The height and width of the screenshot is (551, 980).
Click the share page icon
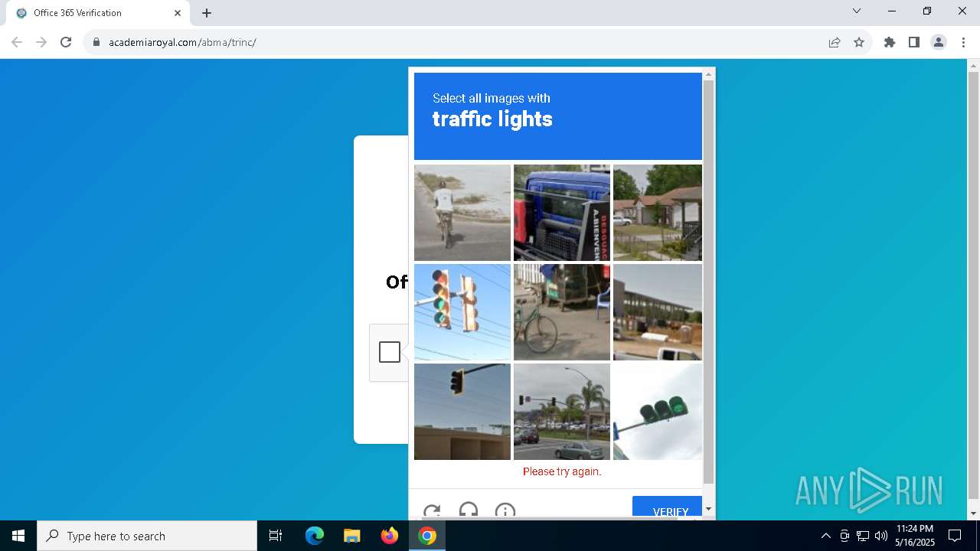tap(835, 42)
